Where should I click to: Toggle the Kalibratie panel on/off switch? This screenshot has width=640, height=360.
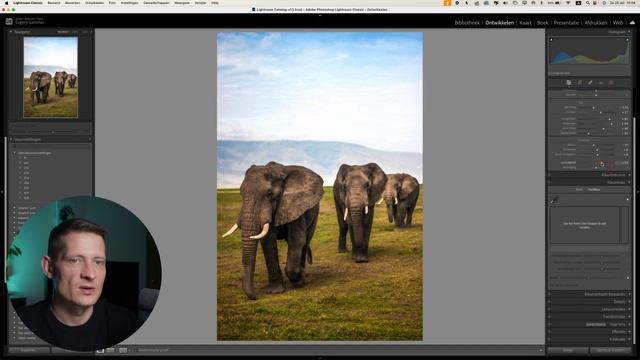[550, 339]
